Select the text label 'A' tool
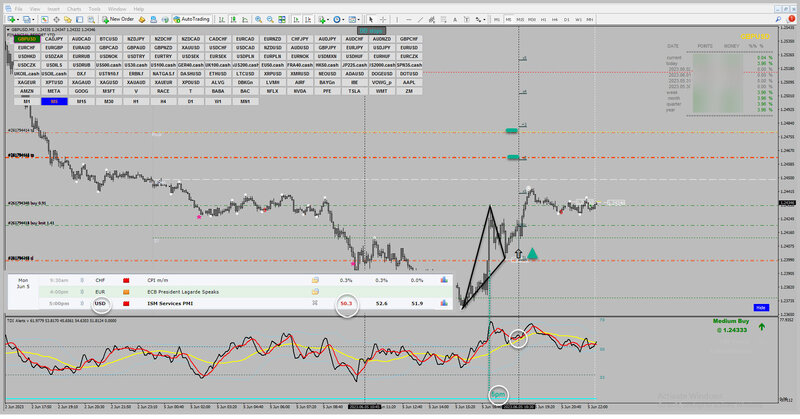 pos(455,19)
